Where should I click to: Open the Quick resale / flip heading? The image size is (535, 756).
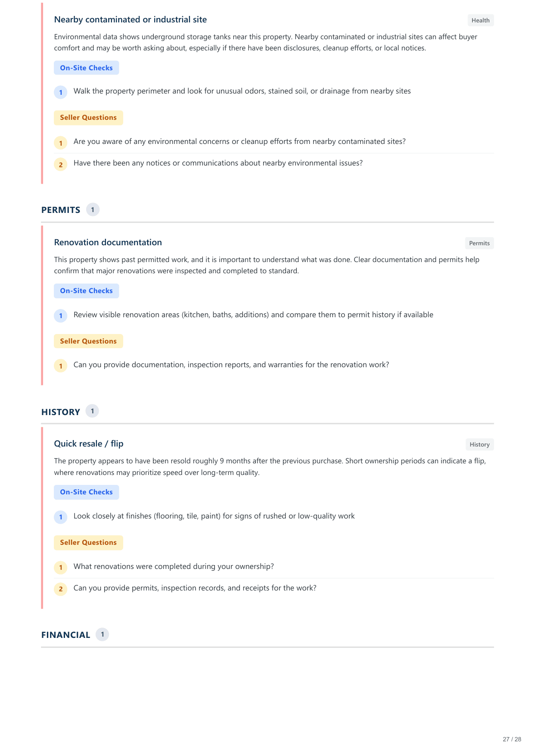click(89, 444)
